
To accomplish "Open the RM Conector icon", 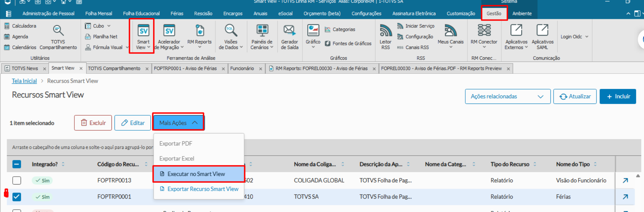I will pyautogui.click(x=484, y=30).
